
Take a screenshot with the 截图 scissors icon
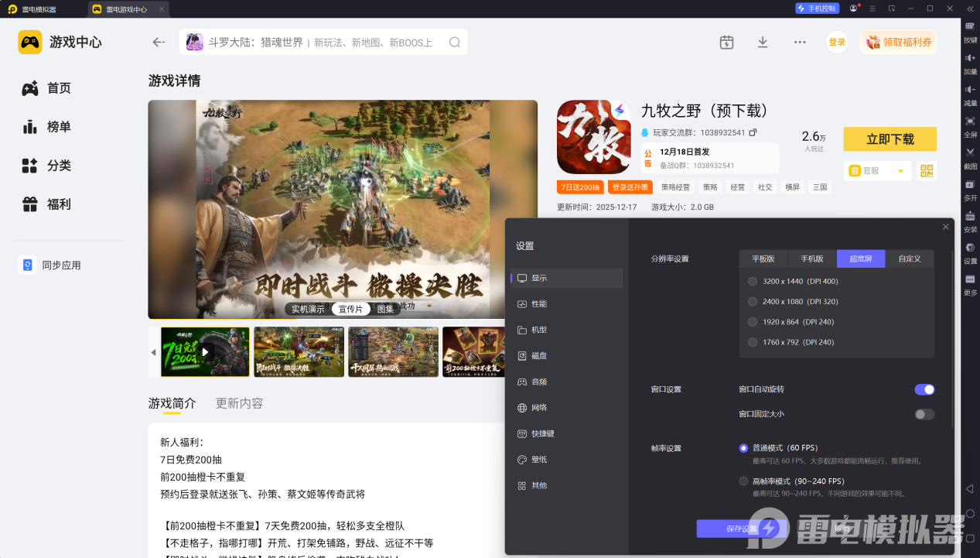pos(970,152)
